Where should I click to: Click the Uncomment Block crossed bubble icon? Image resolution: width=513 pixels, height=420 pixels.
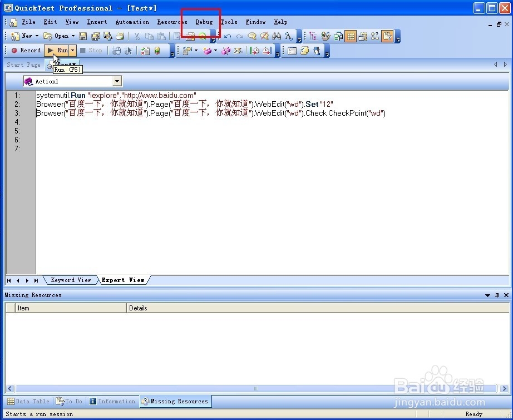264,36
